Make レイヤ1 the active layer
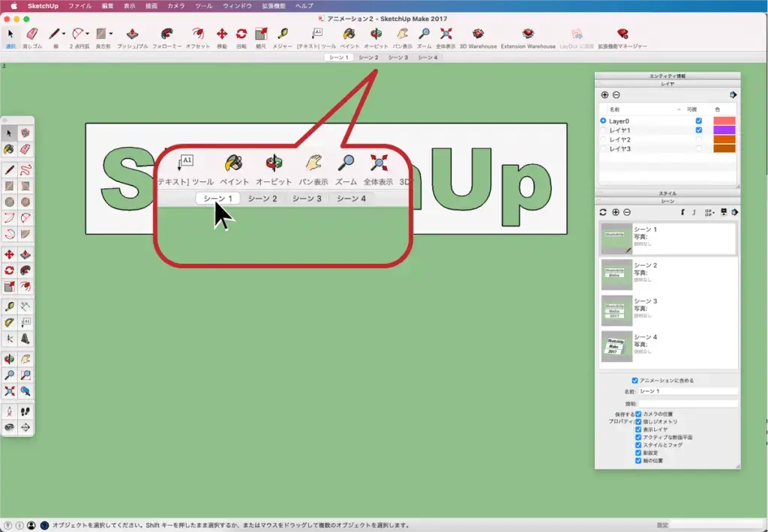Viewport: 768px width, 532px height. pos(603,130)
